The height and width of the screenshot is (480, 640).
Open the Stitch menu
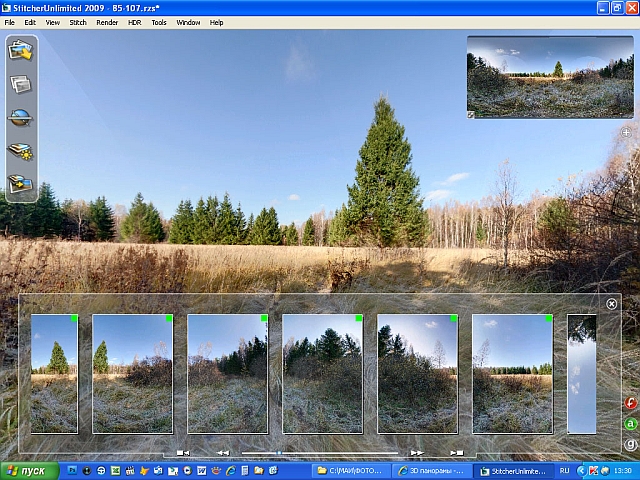coord(78,22)
